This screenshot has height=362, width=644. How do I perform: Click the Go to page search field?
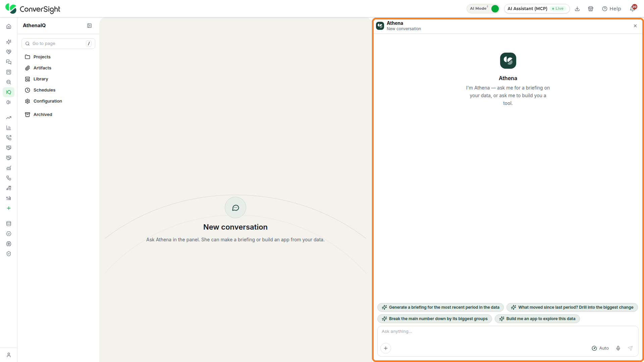[x=58, y=44]
